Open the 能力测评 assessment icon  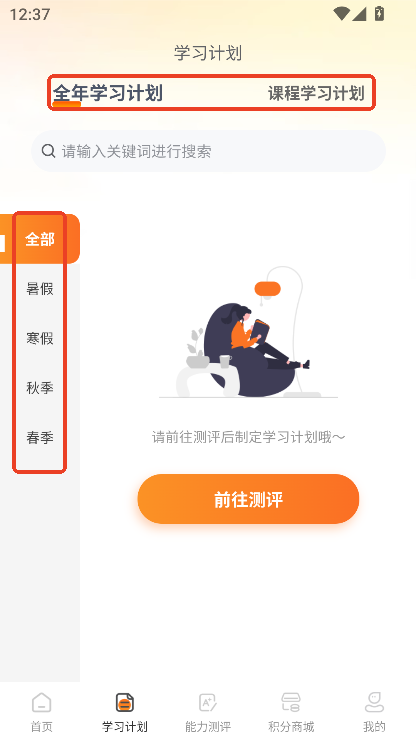[208, 703]
